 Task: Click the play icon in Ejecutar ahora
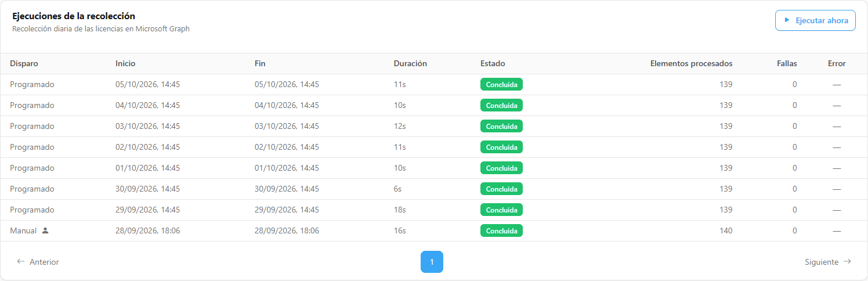[787, 20]
